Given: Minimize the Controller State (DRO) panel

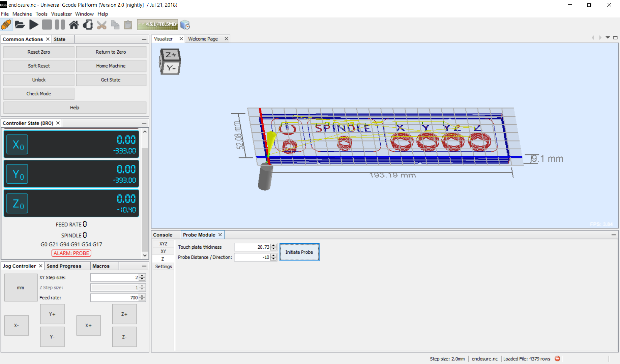Looking at the screenshot, I should (x=144, y=123).
